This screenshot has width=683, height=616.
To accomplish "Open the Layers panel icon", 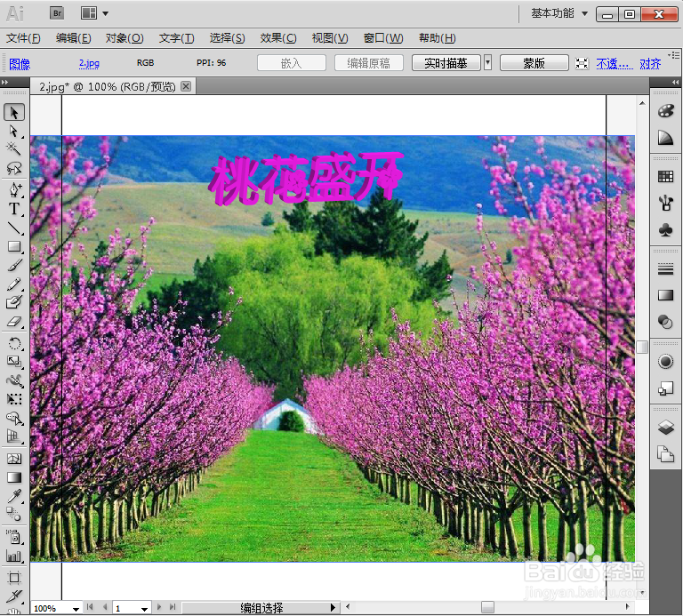I will [665, 428].
